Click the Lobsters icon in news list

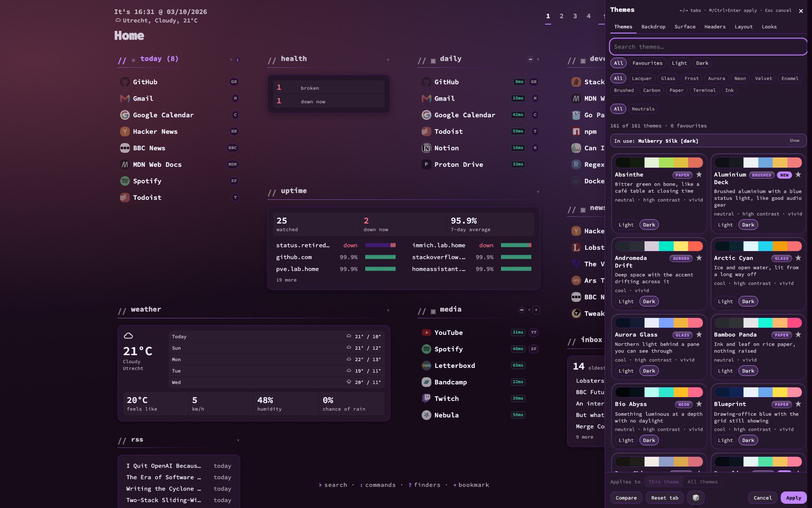click(x=576, y=248)
